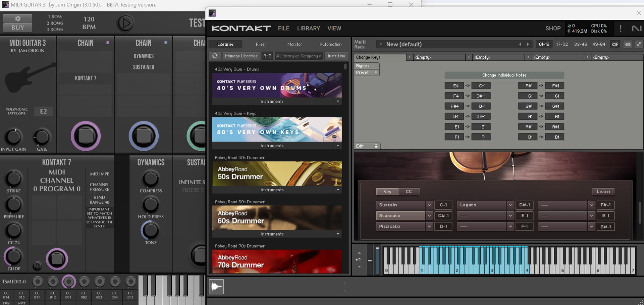Select the Libraries tab
The width and height of the screenshot is (644, 305).
pyautogui.click(x=225, y=44)
